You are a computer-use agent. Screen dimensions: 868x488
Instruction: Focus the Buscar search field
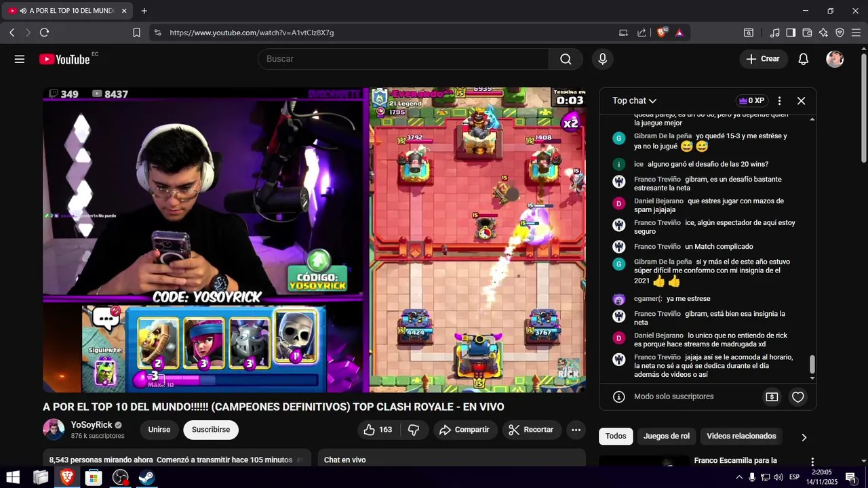coord(403,59)
